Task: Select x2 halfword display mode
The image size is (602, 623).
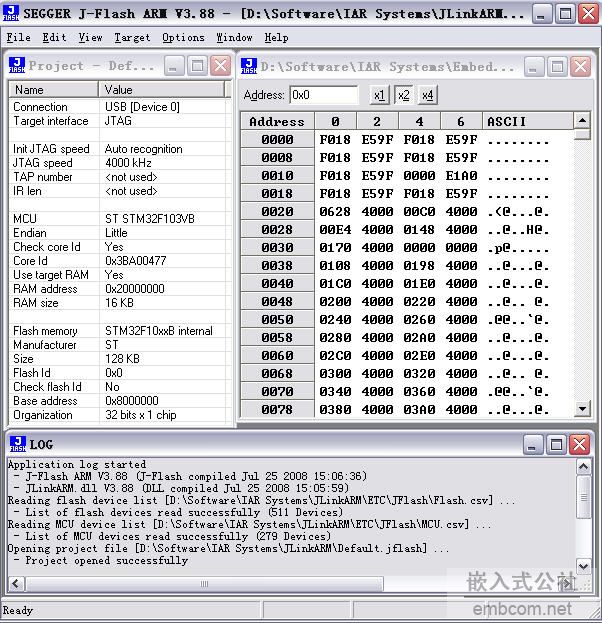Action: pos(404,95)
